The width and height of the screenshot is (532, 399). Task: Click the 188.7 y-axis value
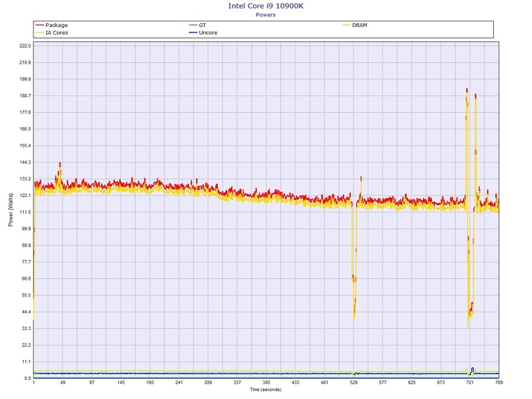[25, 95]
